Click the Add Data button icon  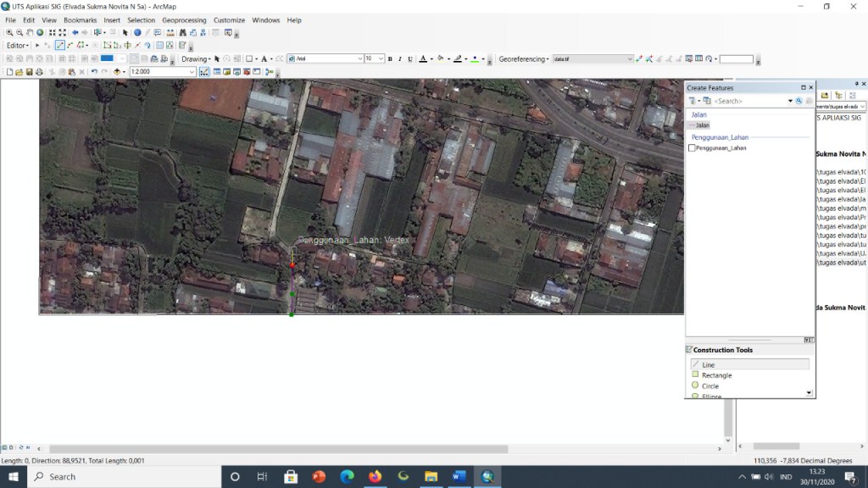pyautogui.click(x=117, y=72)
